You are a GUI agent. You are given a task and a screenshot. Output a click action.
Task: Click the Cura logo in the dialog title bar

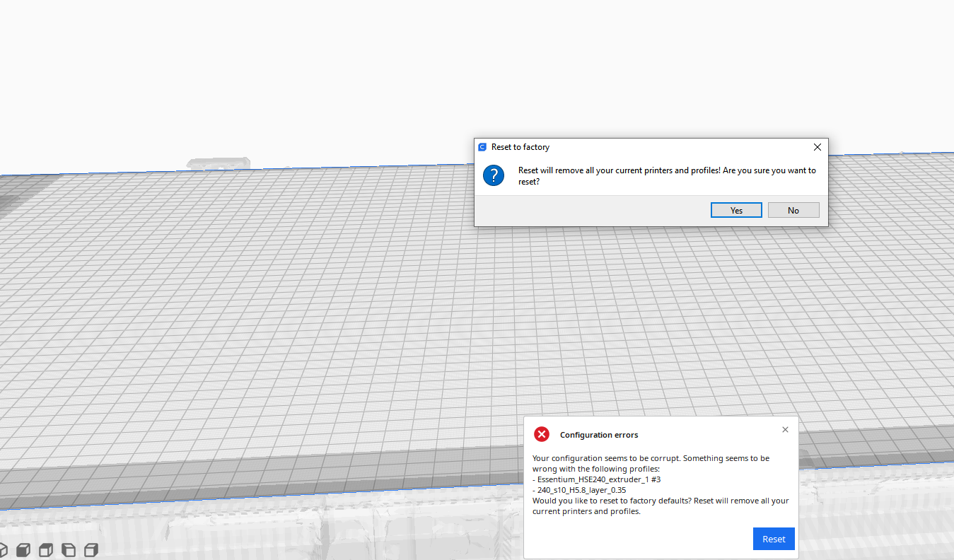(x=482, y=147)
